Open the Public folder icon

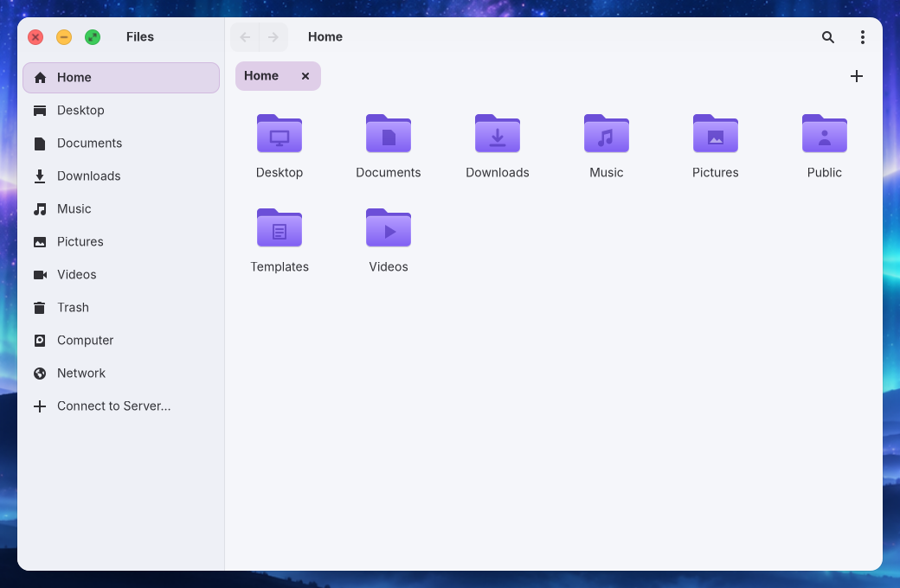click(x=824, y=134)
